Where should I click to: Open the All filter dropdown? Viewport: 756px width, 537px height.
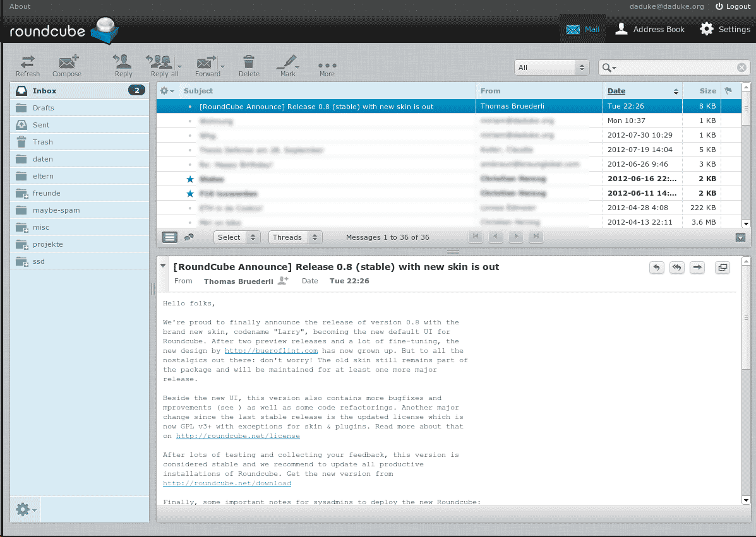pyautogui.click(x=551, y=68)
